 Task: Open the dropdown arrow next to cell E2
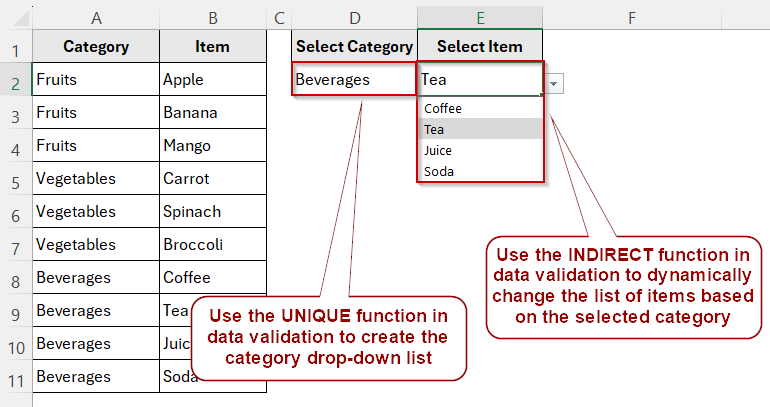point(553,84)
